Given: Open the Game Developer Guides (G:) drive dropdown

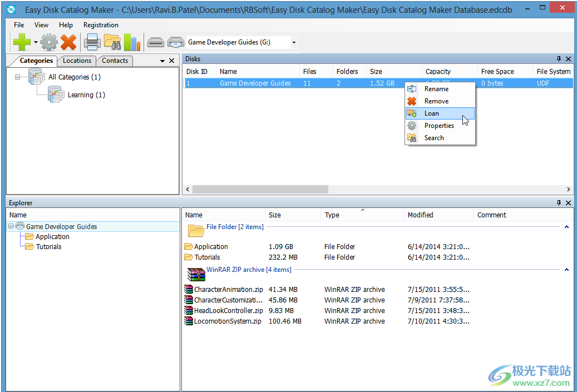Looking at the screenshot, I should [294, 42].
